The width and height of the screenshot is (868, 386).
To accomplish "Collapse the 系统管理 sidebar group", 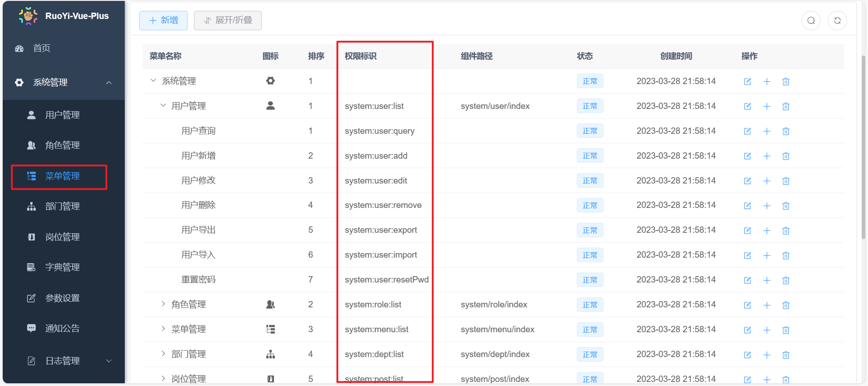I will (x=64, y=82).
